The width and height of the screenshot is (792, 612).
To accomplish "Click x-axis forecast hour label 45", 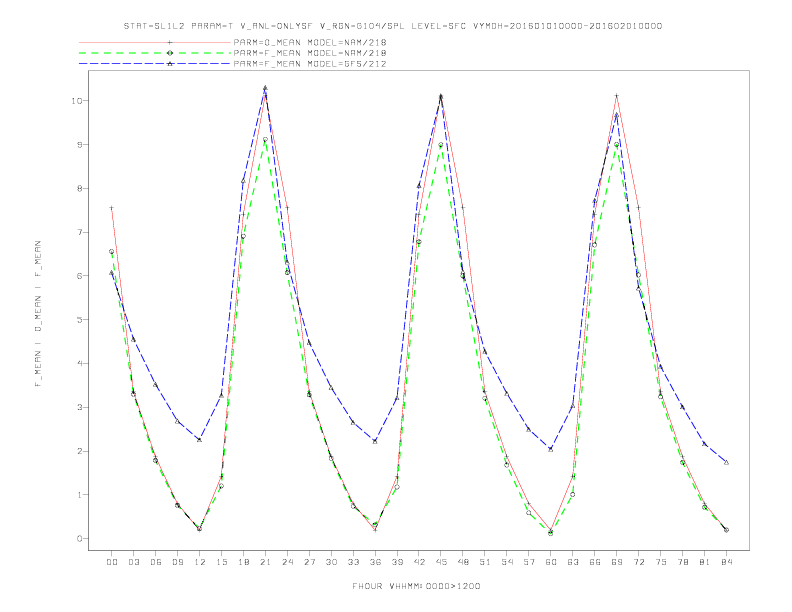I will (x=441, y=562).
